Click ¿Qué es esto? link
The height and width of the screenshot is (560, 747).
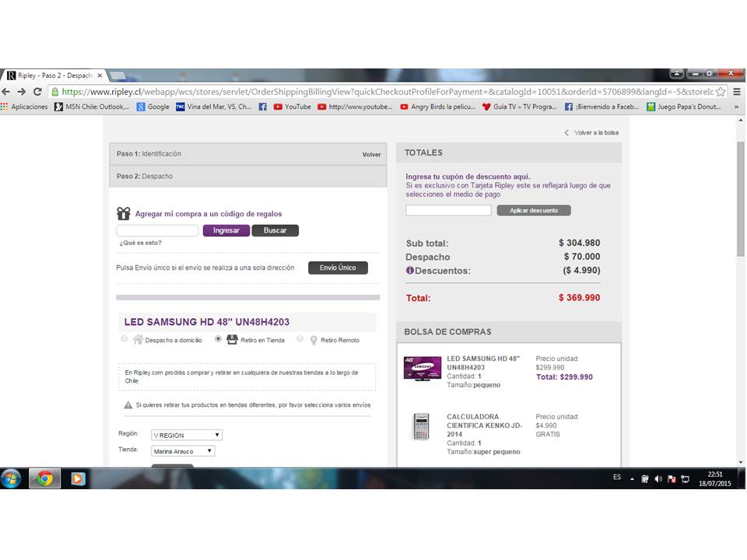point(141,243)
